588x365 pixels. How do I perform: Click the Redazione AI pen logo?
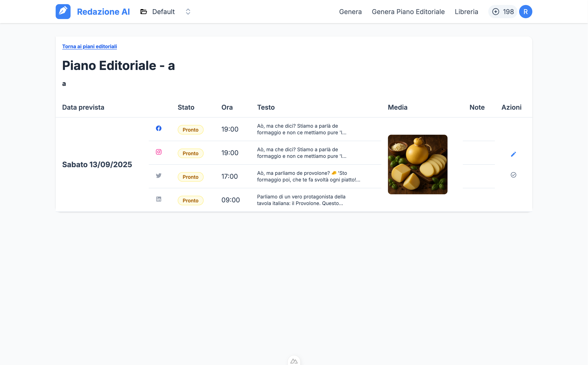[63, 12]
